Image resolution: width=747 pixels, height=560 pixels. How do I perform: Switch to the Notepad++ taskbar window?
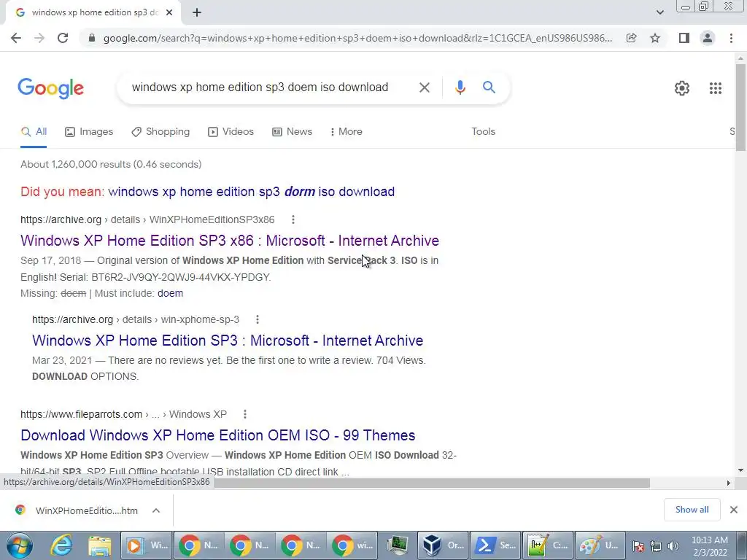pos(547,545)
